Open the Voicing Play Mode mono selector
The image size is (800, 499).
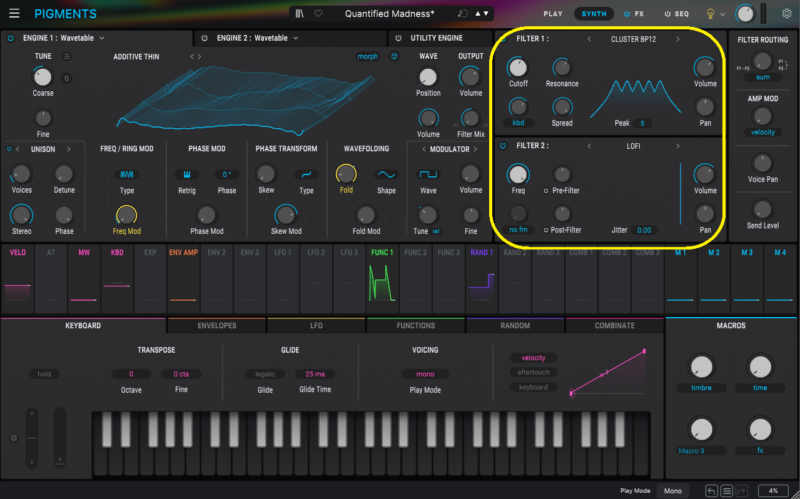(425, 374)
